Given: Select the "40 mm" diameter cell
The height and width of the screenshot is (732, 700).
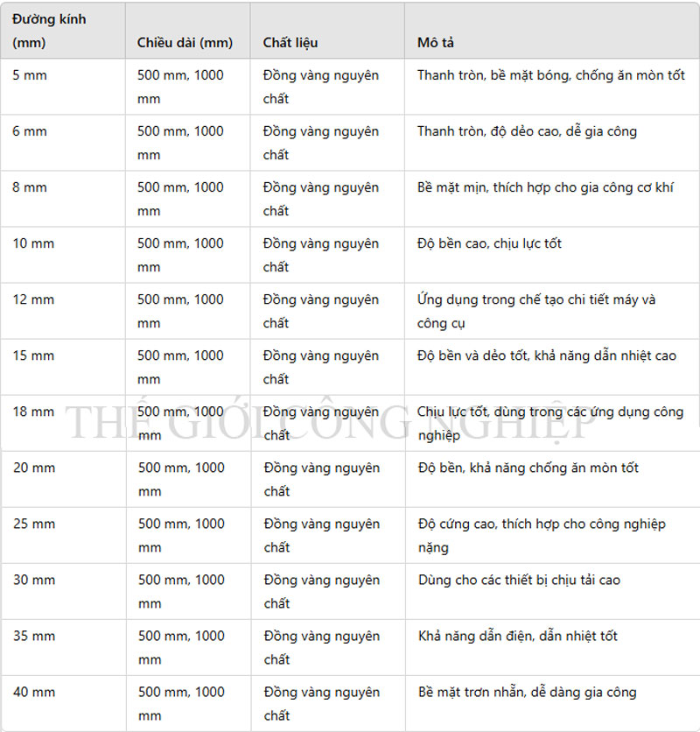Looking at the screenshot, I should (33, 692).
